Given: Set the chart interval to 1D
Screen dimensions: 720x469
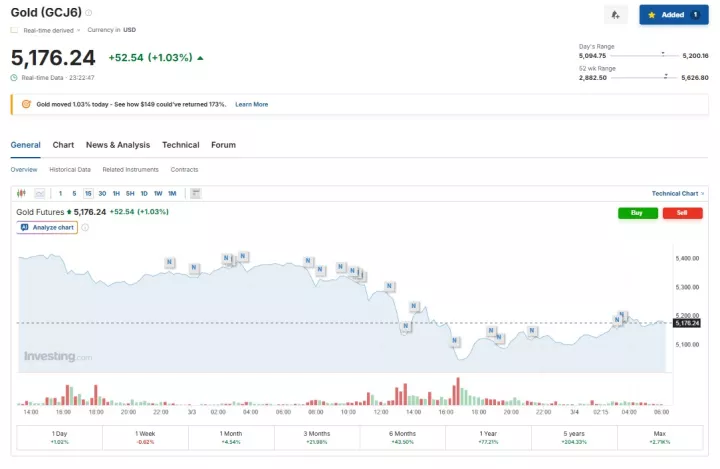Looking at the screenshot, I should (144, 193).
